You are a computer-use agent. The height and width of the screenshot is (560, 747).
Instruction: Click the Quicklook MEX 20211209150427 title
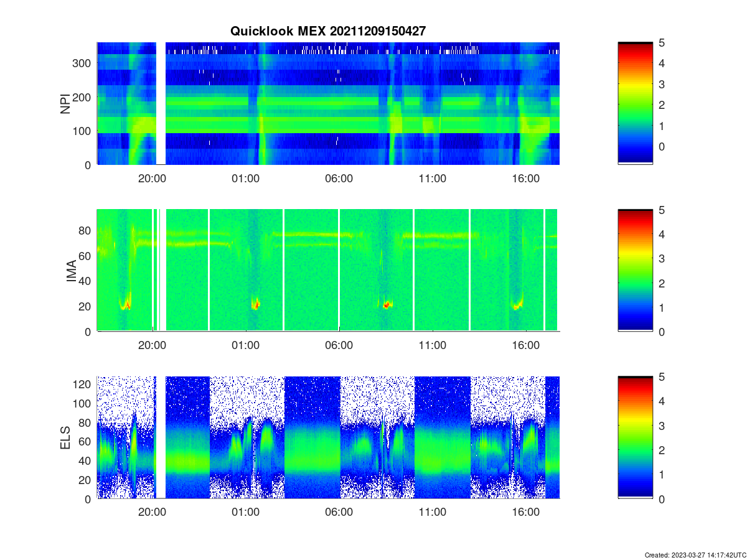tap(328, 31)
